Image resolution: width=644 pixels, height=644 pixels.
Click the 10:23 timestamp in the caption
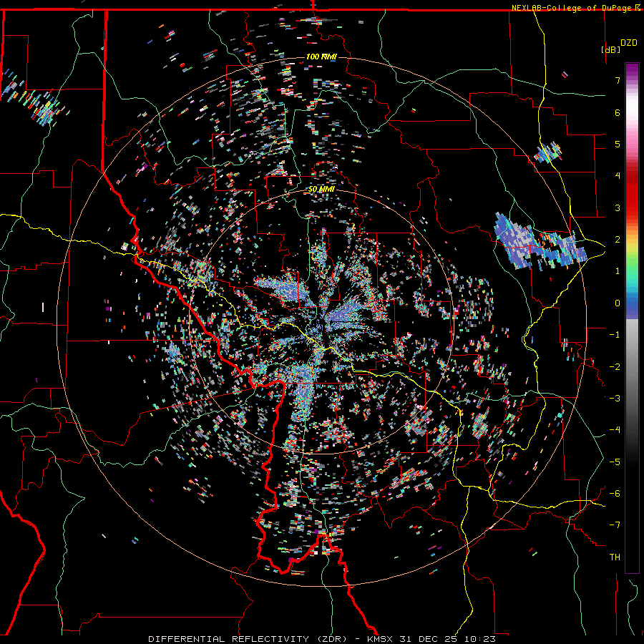[479, 639]
